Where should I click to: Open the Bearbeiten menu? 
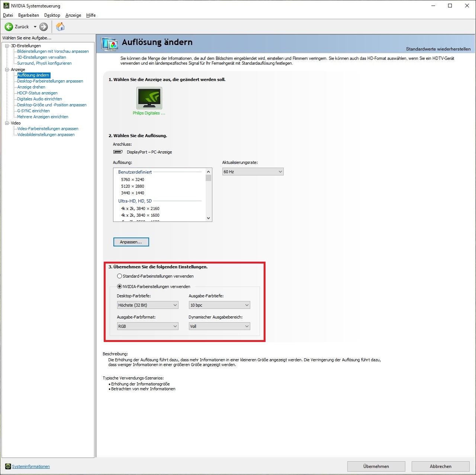[x=29, y=15]
